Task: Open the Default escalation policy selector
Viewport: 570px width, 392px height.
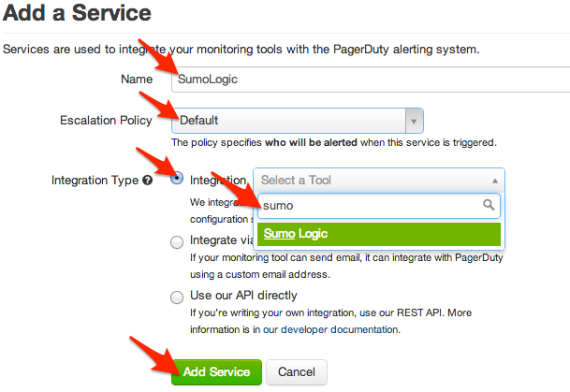Action: [x=290, y=120]
